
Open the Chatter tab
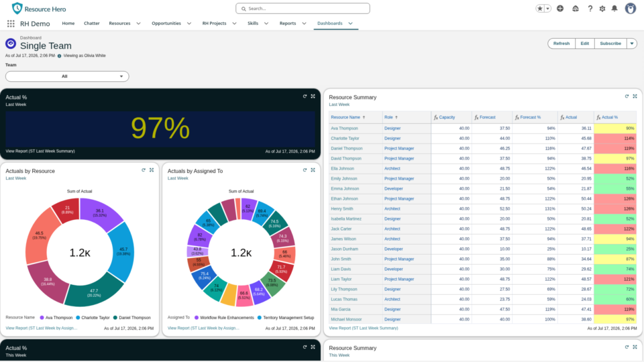[x=92, y=23]
